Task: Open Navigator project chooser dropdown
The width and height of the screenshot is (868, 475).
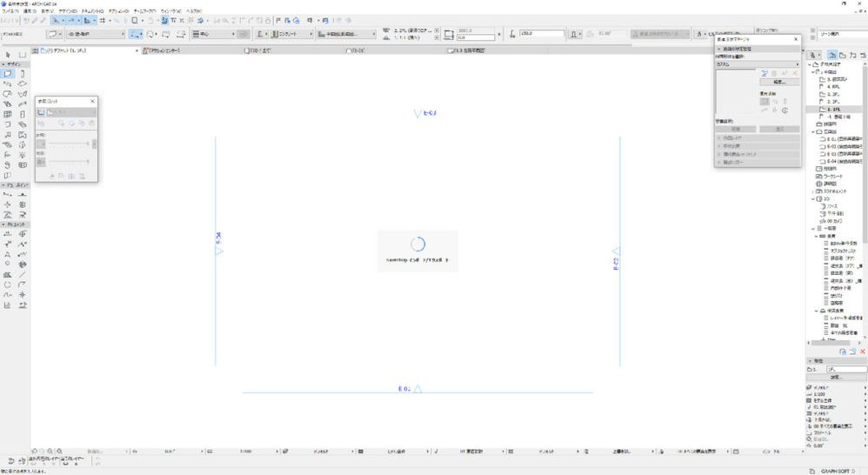Action: [x=812, y=55]
